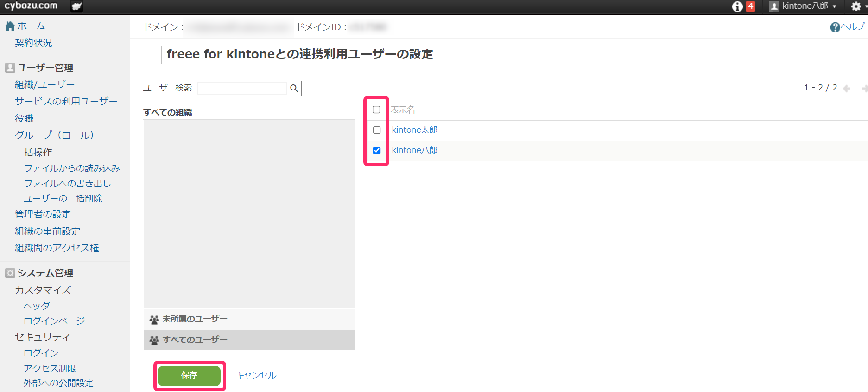Screen dimensions: 868x392
Task: Click the magnifier search button
Action: pos(294,88)
